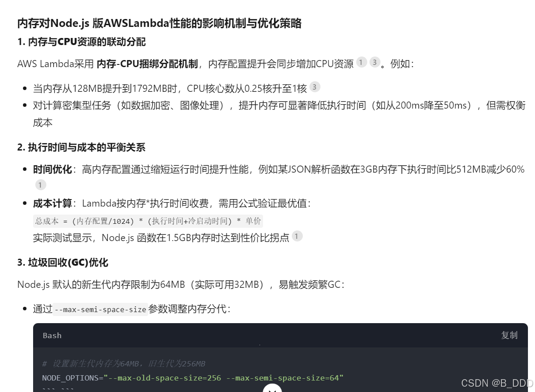Click the Bash language label of the code block
Viewport: 535px width, 392px height.
pos(52,335)
